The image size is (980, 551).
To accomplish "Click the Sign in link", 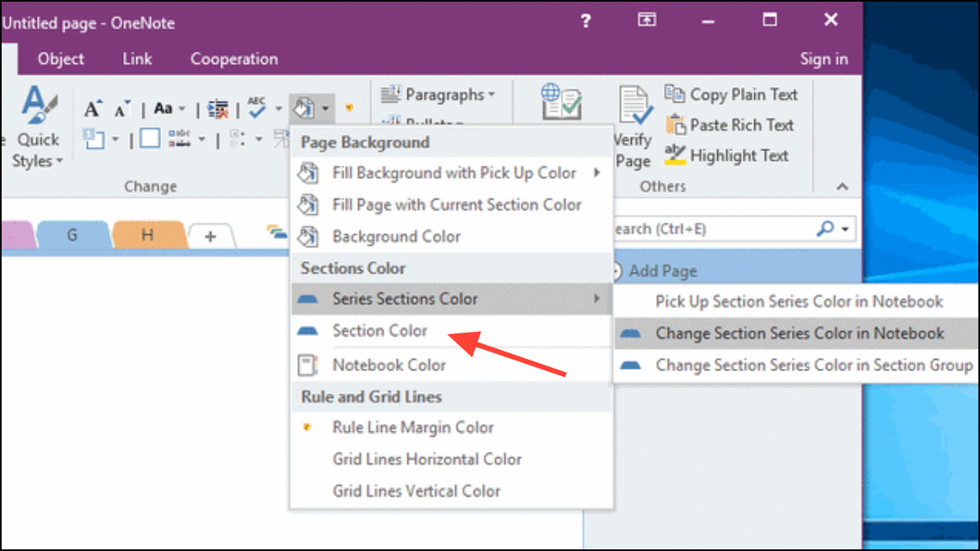I will [x=824, y=59].
